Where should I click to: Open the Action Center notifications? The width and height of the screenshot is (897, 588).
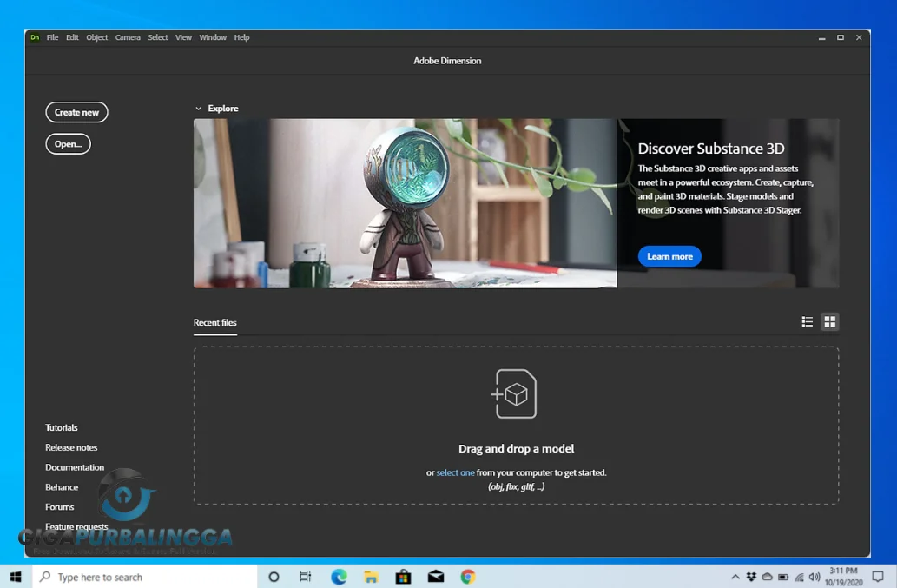(x=878, y=576)
